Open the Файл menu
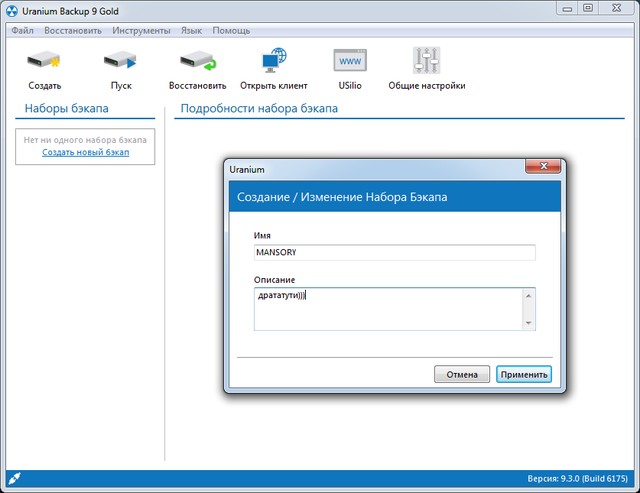The width and height of the screenshot is (640, 493). coord(22,31)
